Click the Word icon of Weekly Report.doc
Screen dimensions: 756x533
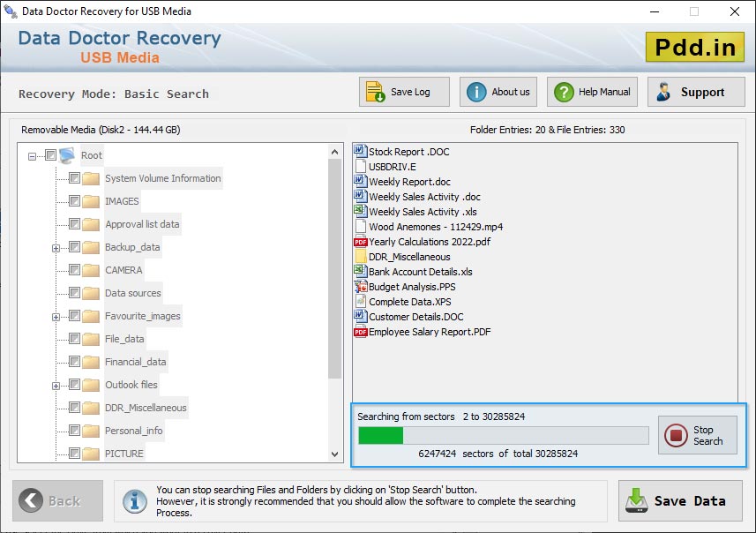[x=360, y=182]
